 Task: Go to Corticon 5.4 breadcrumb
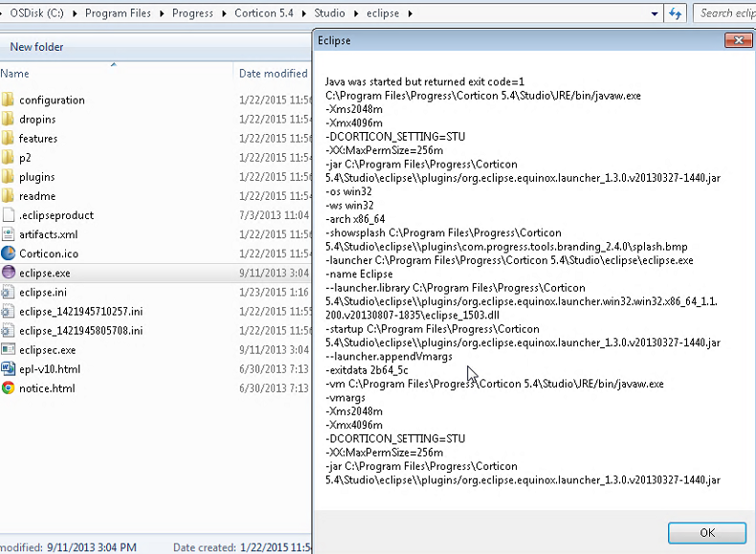(x=264, y=13)
